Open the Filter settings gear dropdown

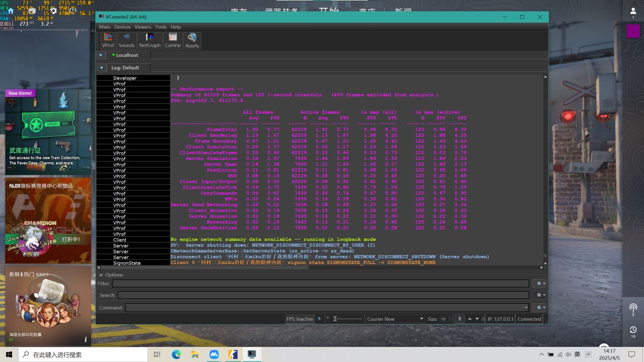coord(540,284)
